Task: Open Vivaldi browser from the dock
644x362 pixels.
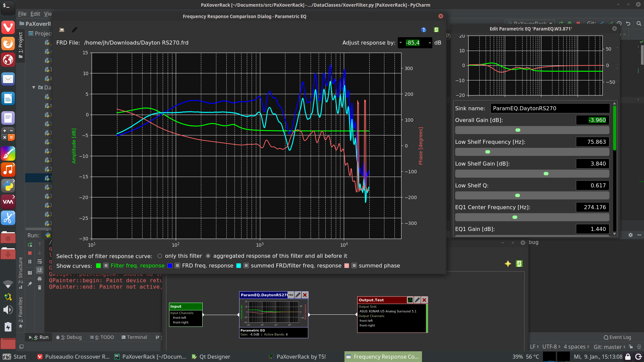Action: click(8, 27)
